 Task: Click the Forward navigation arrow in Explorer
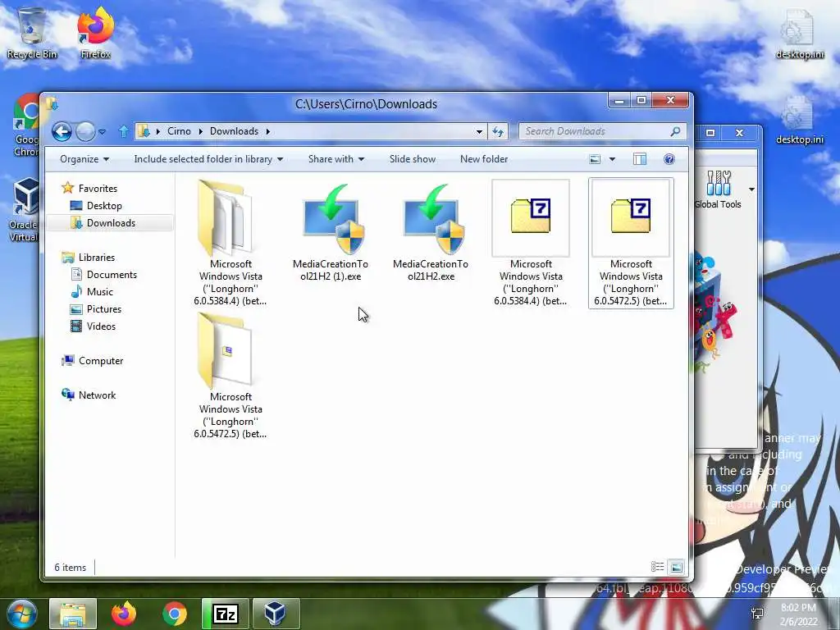point(85,131)
